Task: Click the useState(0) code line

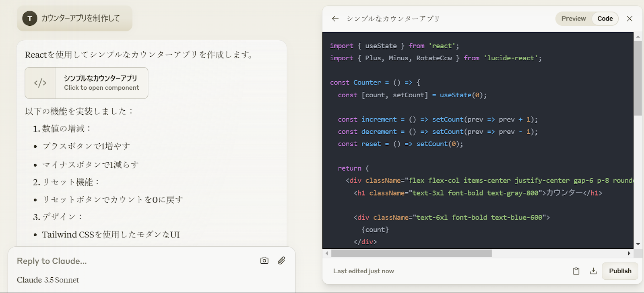Action: [x=412, y=95]
